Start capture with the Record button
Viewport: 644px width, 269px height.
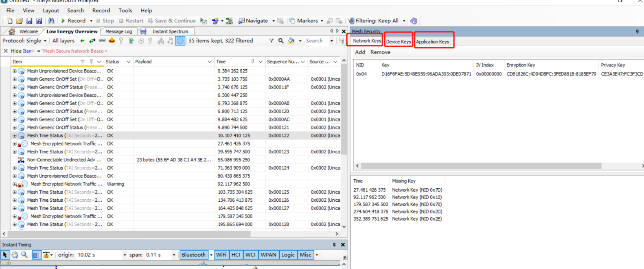(x=73, y=21)
